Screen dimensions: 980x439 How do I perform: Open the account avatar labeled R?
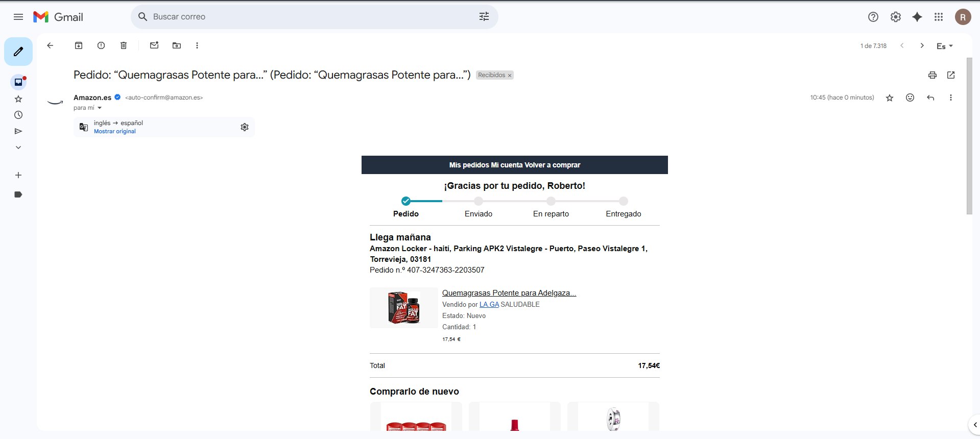963,17
